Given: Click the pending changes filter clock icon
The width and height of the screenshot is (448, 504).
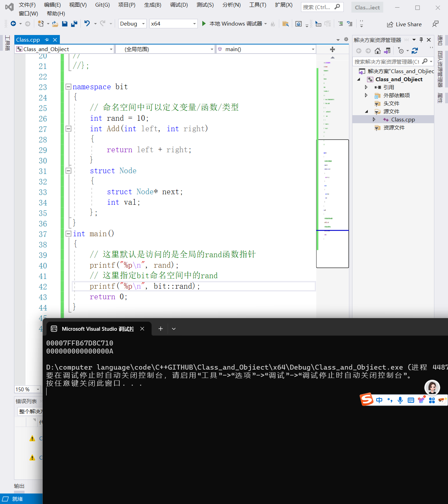Looking at the screenshot, I should click(401, 51).
